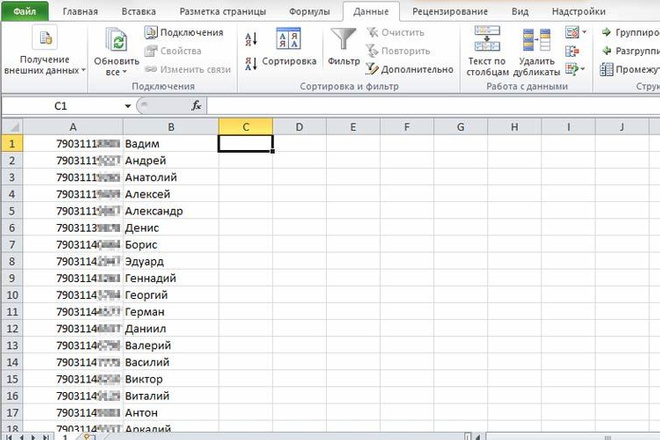Click the insert new sheet tab icon
Screen dimensions: 660x440
coord(89,437)
